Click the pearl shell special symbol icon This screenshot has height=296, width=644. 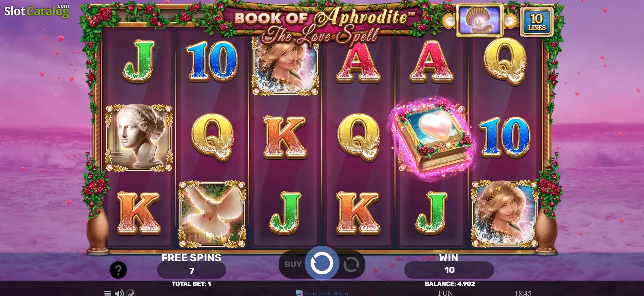480,20
